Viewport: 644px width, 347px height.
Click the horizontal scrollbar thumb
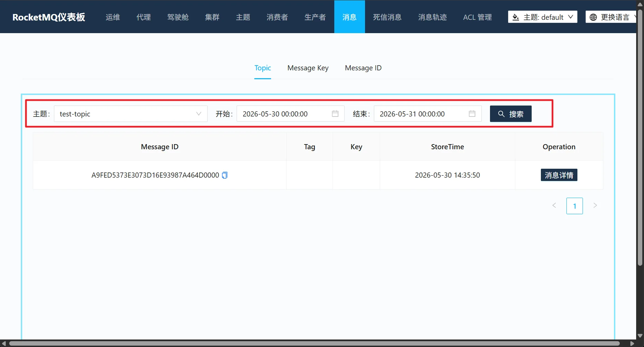pos(314,344)
